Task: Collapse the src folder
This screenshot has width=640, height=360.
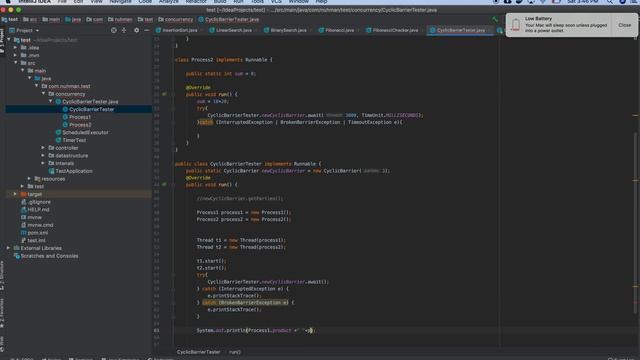Action: click(x=16, y=63)
